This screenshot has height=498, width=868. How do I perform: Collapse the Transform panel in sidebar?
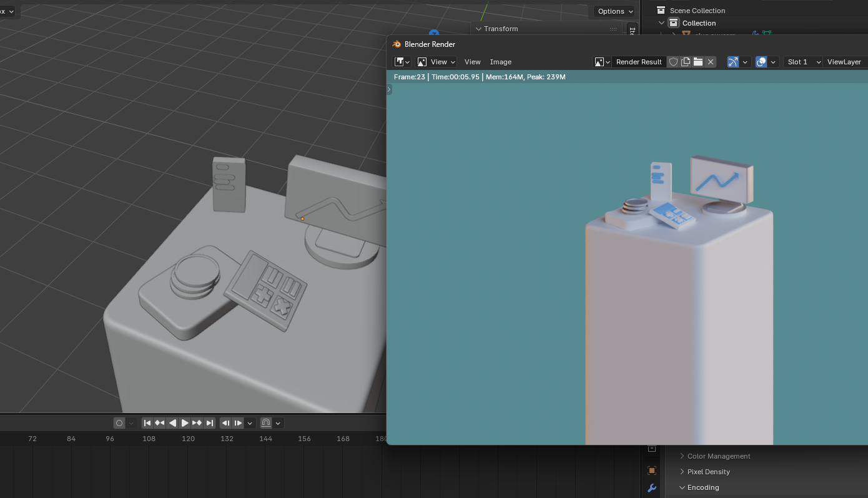(x=479, y=29)
